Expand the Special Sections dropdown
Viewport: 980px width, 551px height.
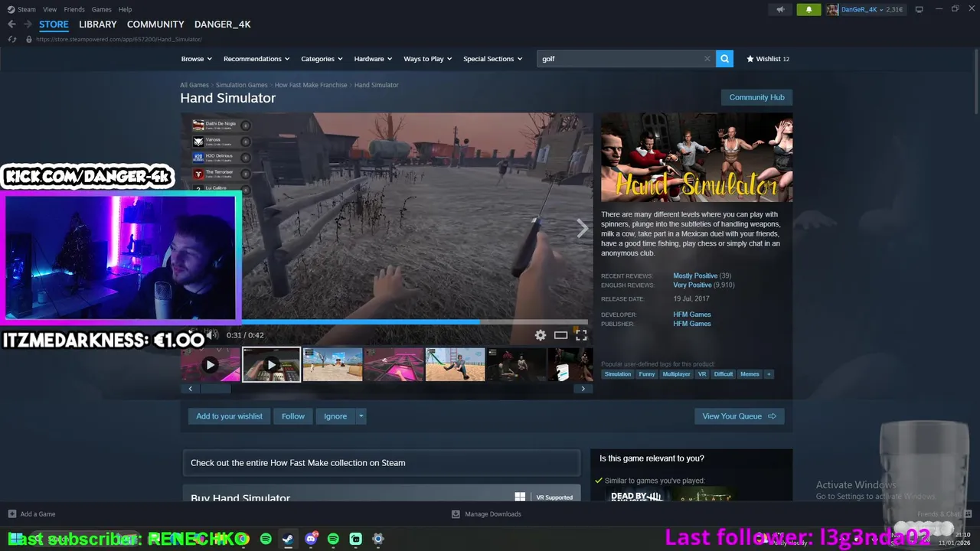click(493, 59)
